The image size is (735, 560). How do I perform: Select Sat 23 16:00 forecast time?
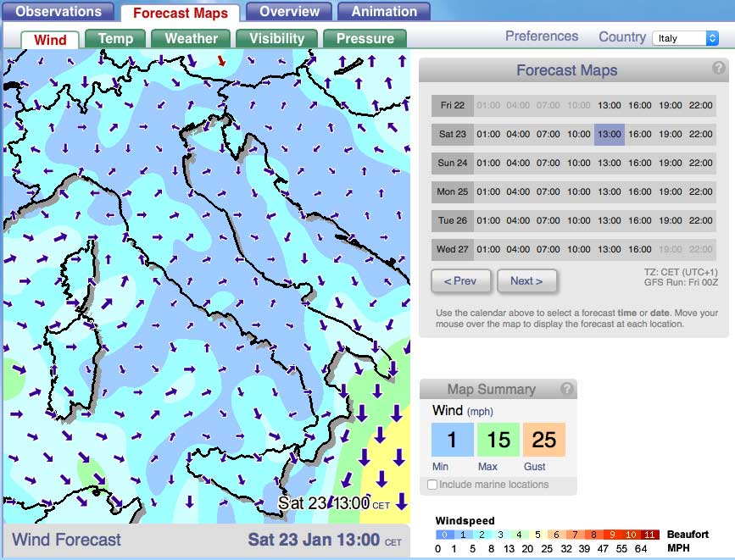click(x=640, y=134)
